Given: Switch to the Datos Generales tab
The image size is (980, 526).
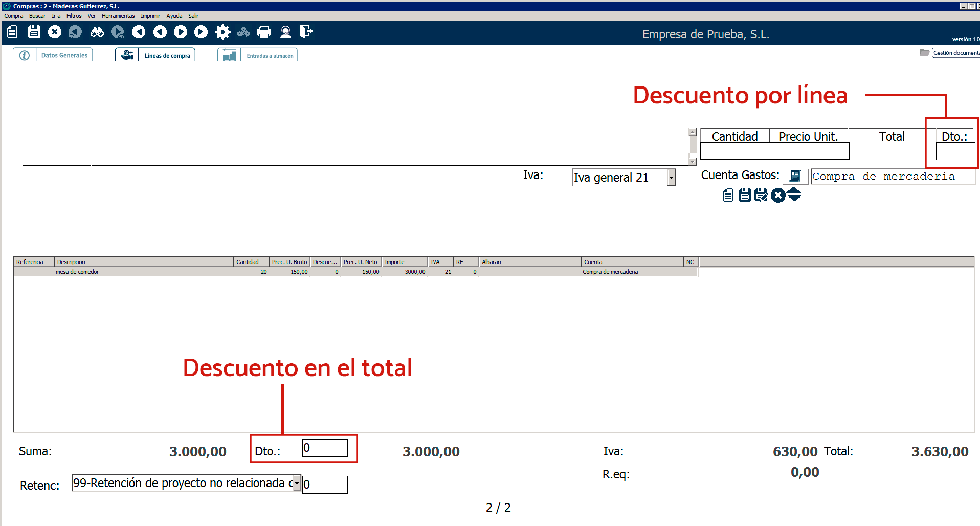Looking at the screenshot, I should (64, 55).
